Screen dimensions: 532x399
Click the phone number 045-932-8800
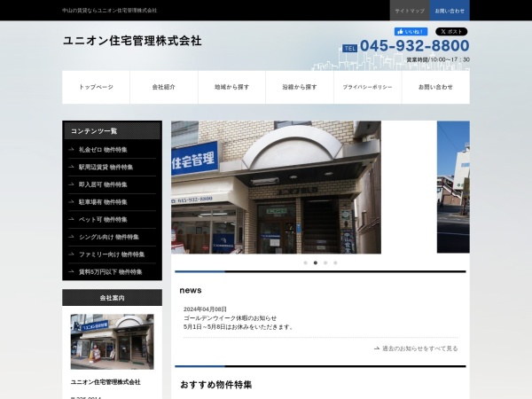(414, 46)
